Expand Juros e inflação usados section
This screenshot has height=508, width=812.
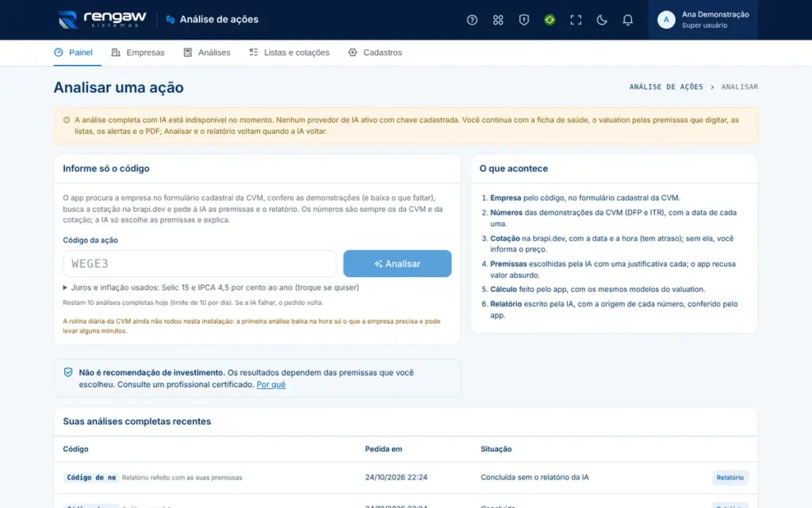point(211,287)
